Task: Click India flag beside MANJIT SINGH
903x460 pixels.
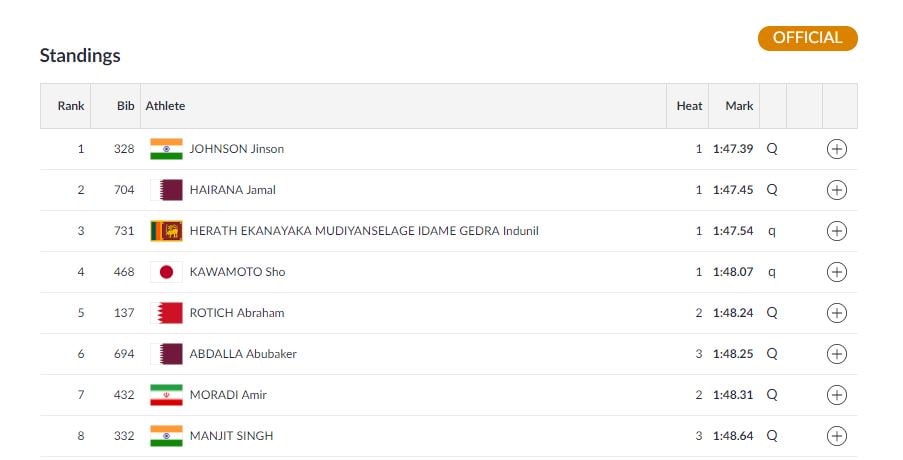Action: 166,436
